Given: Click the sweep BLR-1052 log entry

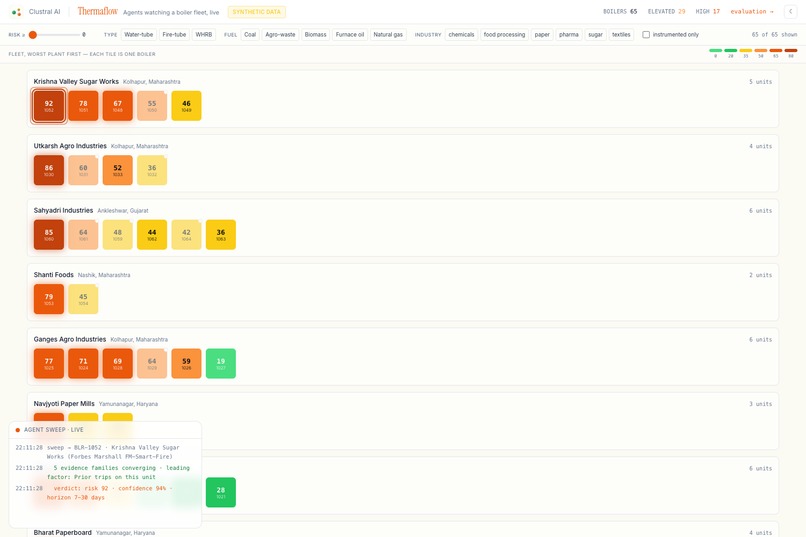Looking at the screenshot, I should point(103,452).
